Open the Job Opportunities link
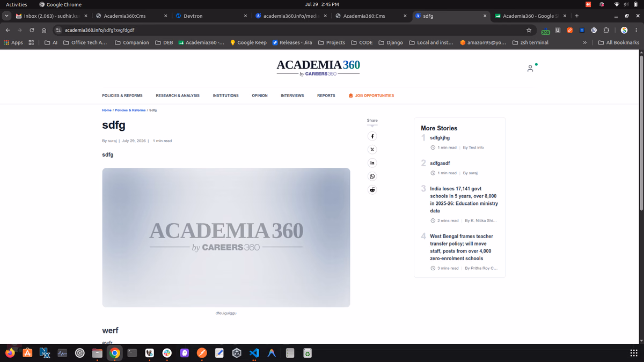 pos(371,95)
